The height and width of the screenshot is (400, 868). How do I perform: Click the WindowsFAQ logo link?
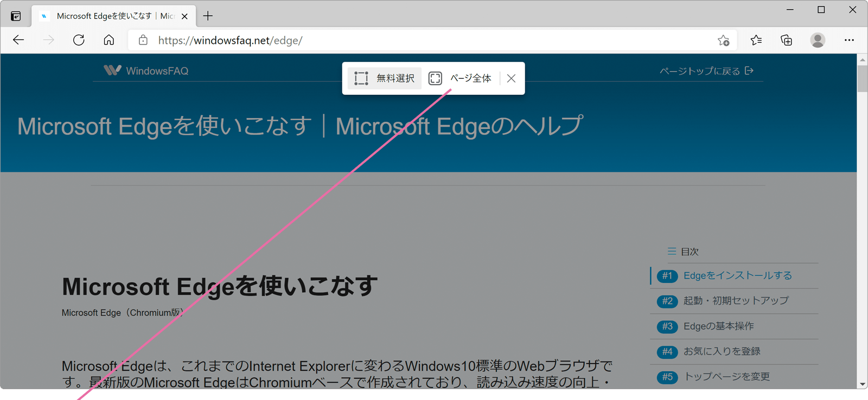146,70
